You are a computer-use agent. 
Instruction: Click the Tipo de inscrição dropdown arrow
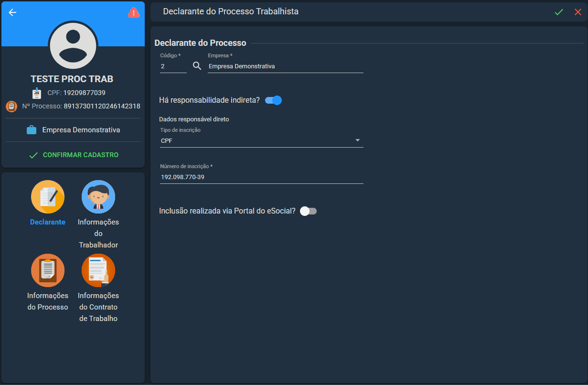click(x=358, y=140)
